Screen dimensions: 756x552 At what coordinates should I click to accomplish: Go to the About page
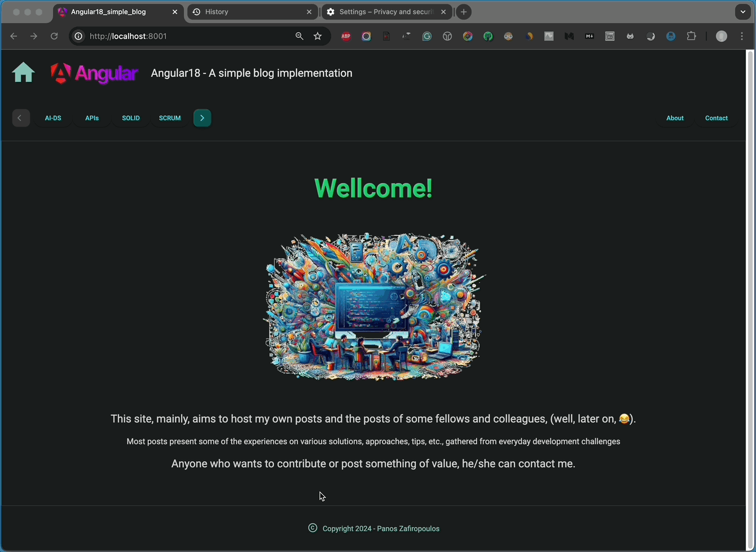click(x=675, y=118)
